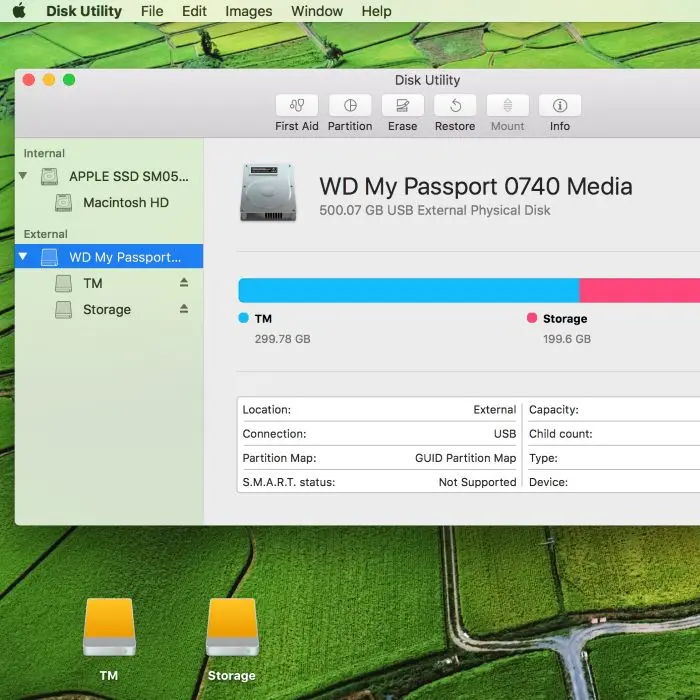700x700 pixels.
Task: Open the Partition tool
Action: pos(350,105)
